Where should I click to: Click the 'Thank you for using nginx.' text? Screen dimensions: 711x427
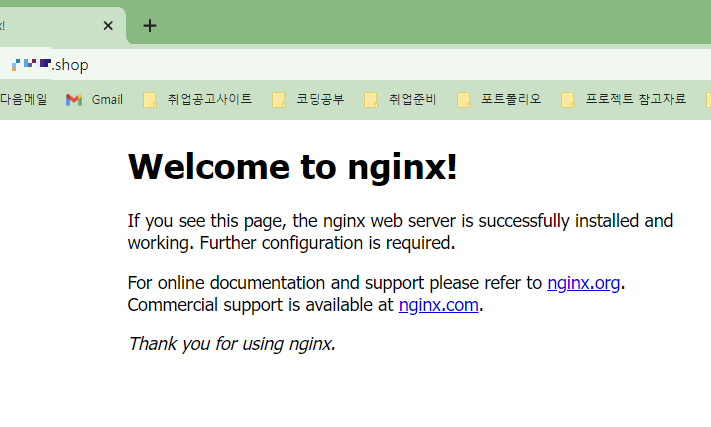232,344
